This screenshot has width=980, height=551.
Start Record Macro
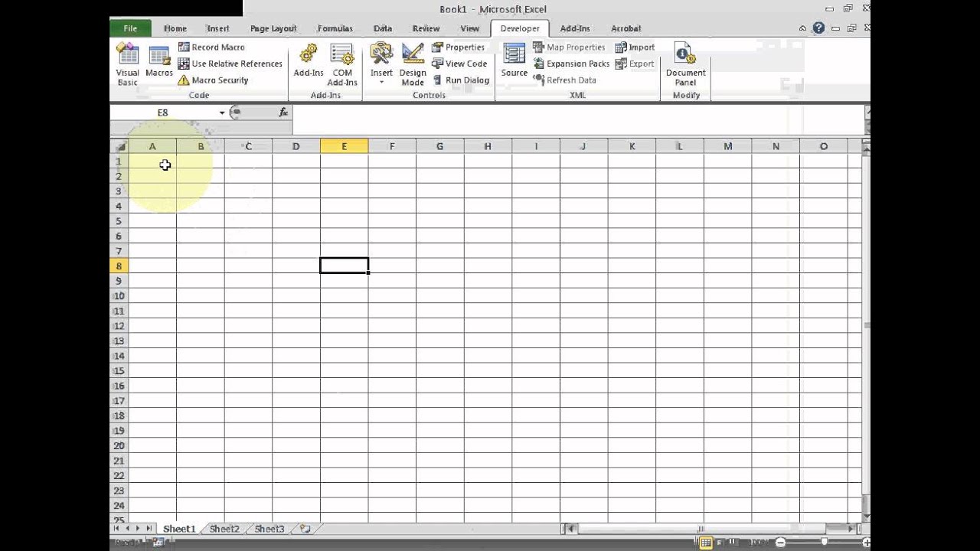tap(211, 47)
